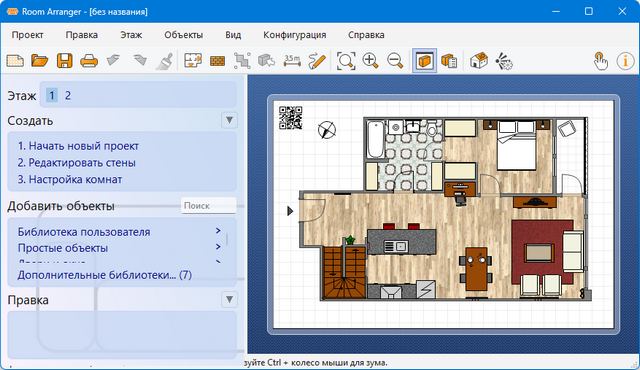
Task: Expand Простые объекты chevron
Action: [x=218, y=247]
